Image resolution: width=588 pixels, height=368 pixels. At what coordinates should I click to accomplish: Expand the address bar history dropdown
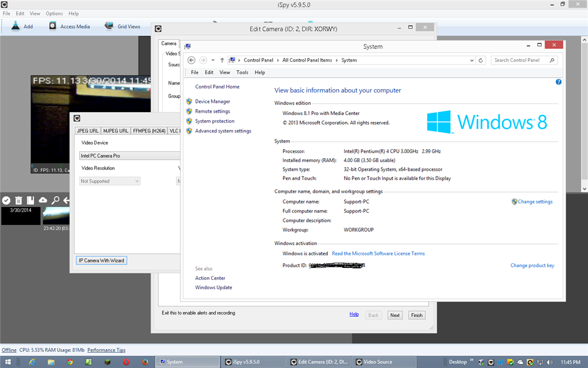tap(472, 60)
